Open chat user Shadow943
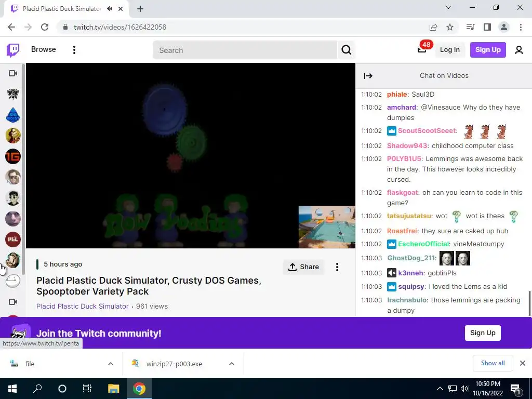The width and height of the screenshot is (532, 399). 407,146
